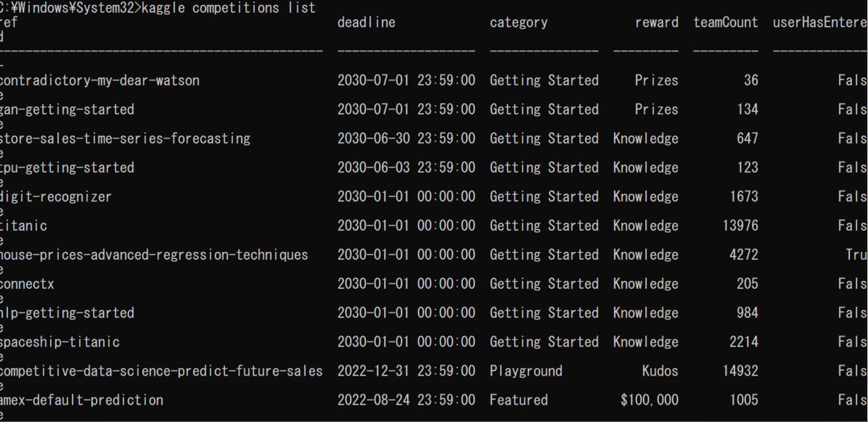Click team count value 13976
Image resolution: width=868 pixels, height=422 pixels.
tap(740, 226)
